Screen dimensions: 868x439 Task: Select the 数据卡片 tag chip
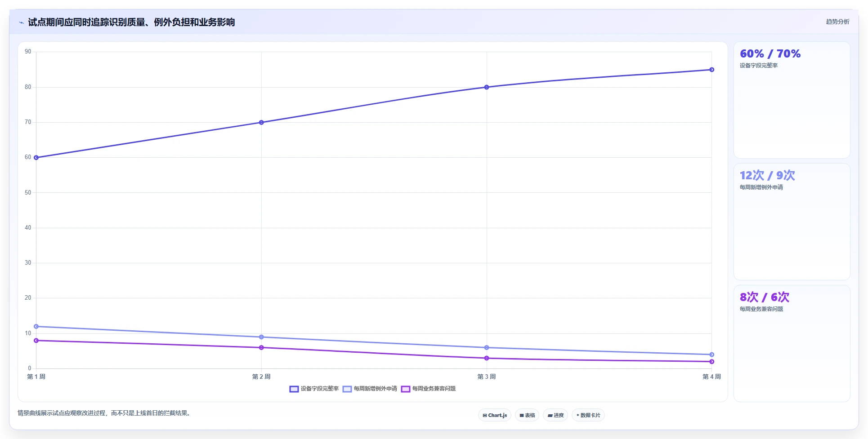point(588,415)
